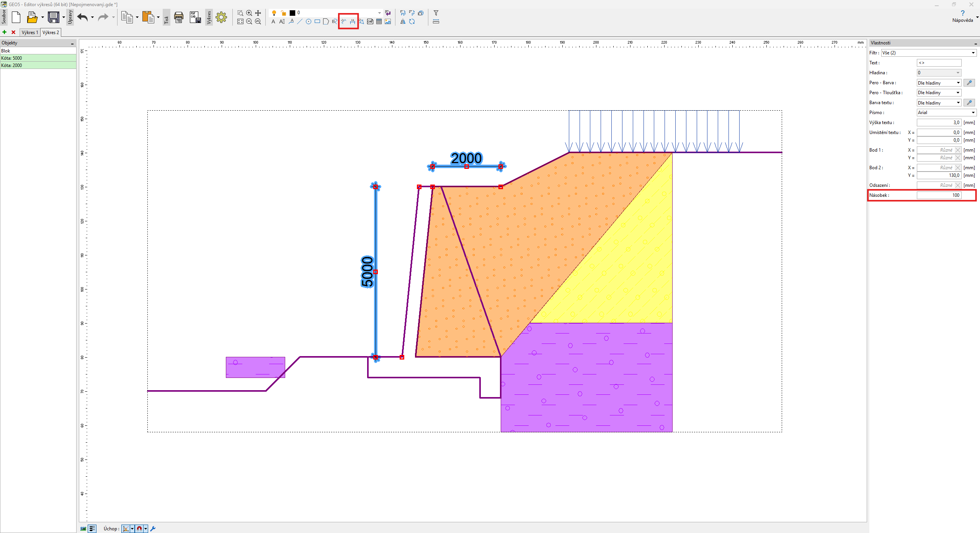Click the insert image icon

tap(388, 22)
